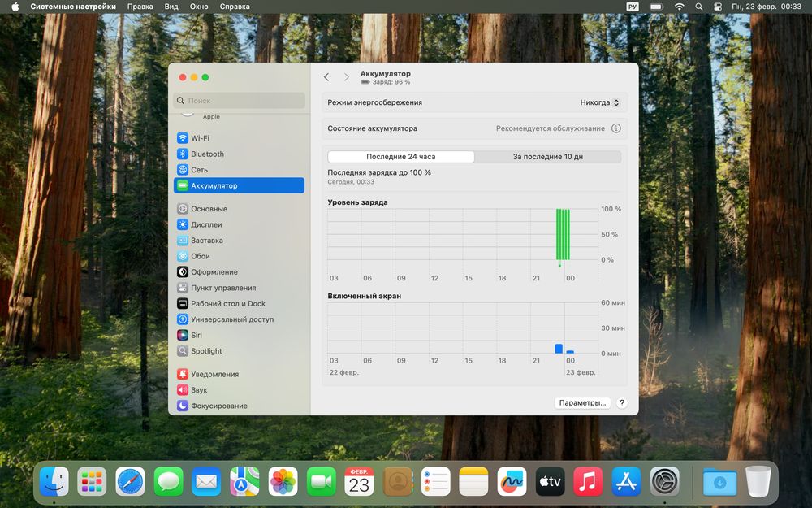Open Contacts from the Dock
812x508 pixels.
tap(397, 481)
